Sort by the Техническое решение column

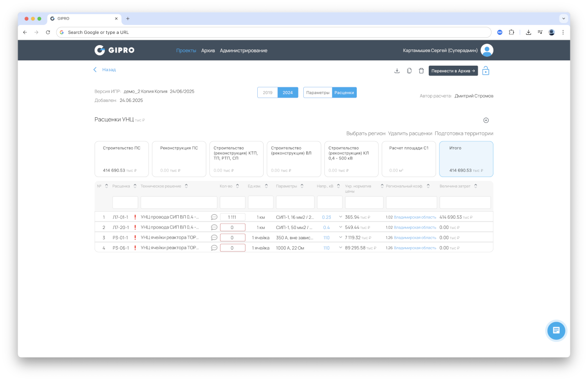(186, 186)
